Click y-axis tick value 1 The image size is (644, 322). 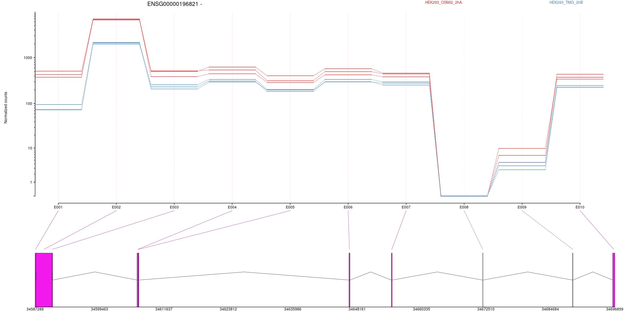(31, 182)
